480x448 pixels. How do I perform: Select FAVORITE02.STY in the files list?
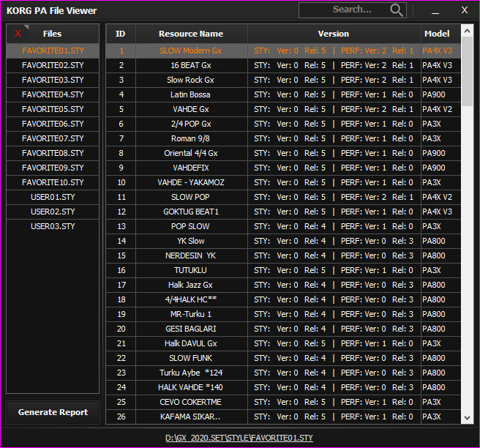tap(53, 65)
